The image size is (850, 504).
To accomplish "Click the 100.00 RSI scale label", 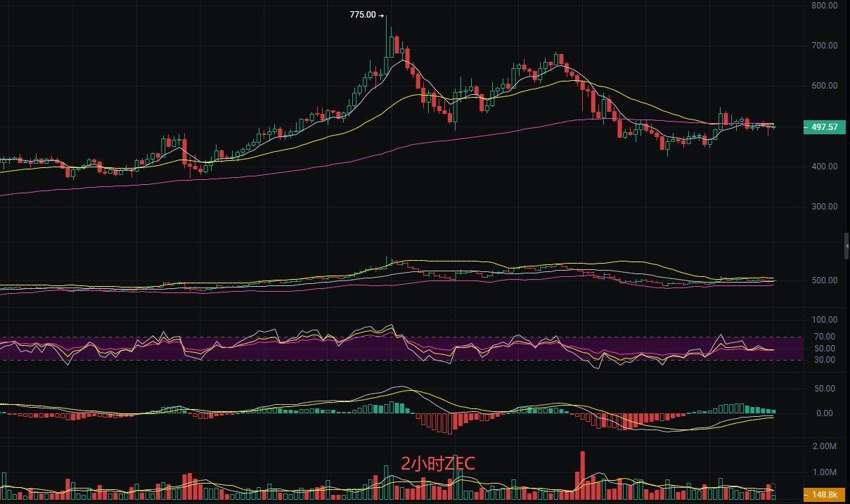I will 824,320.
